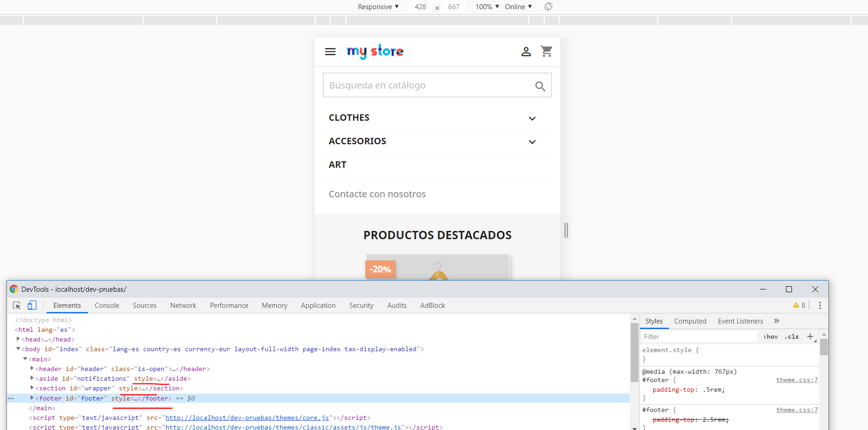The width and height of the screenshot is (868, 430).
Task: Click the new style rule plus button
Action: coord(810,336)
